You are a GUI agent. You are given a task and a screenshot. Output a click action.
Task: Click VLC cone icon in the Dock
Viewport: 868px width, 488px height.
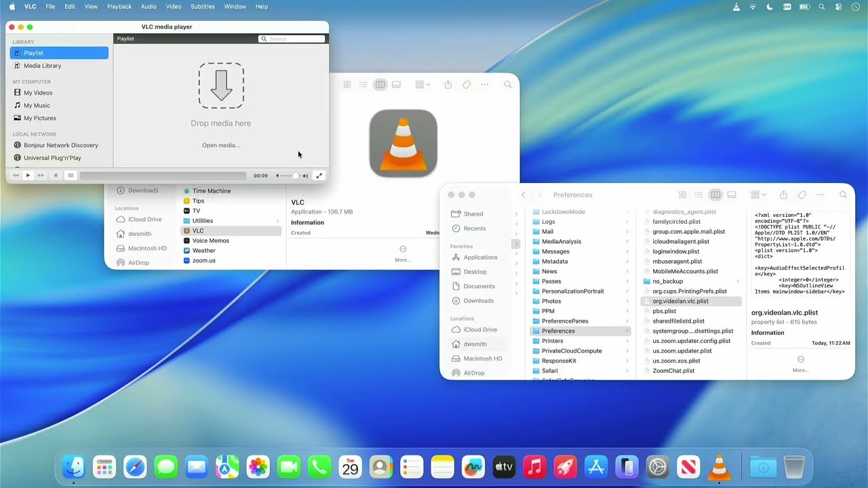tap(719, 466)
